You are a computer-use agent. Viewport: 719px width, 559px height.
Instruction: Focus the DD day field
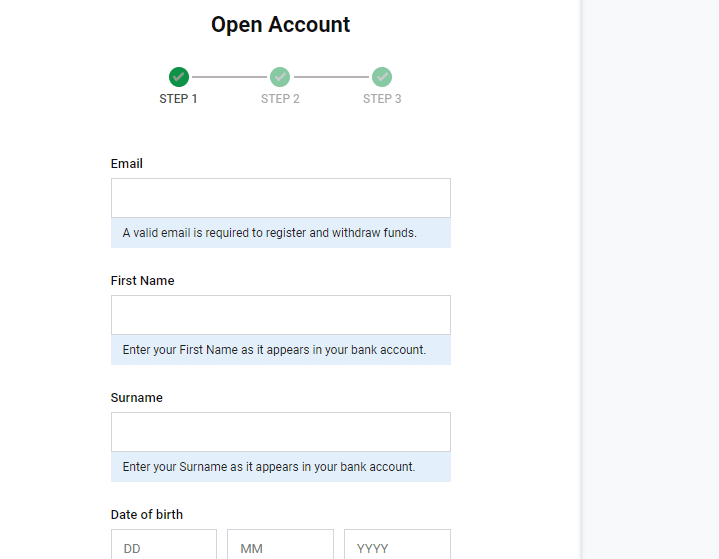coord(164,545)
